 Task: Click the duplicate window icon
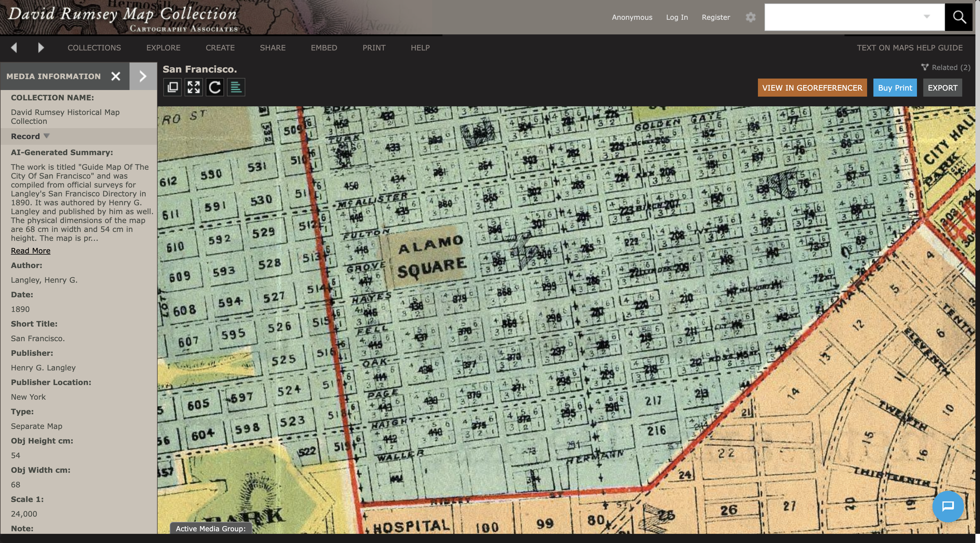pyautogui.click(x=172, y=87)
